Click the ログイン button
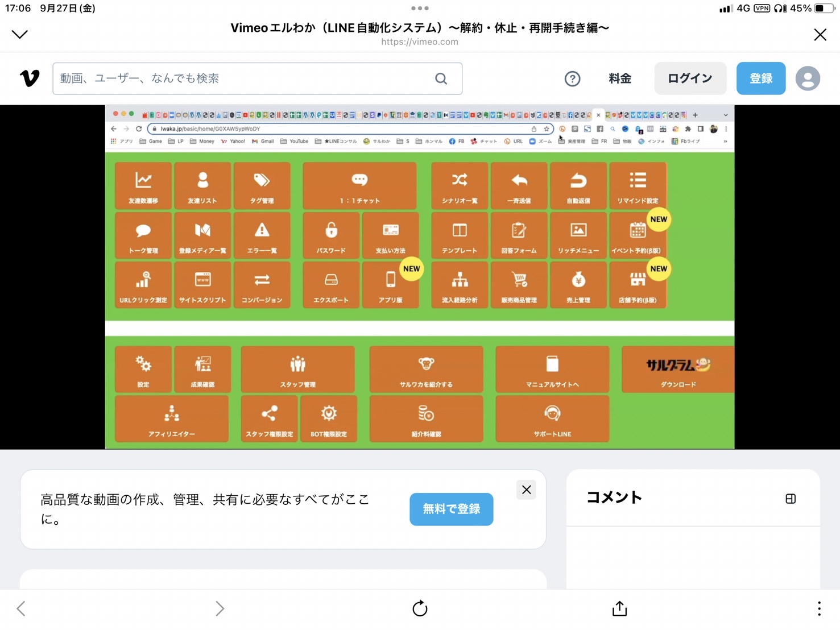 click(690, 78)
